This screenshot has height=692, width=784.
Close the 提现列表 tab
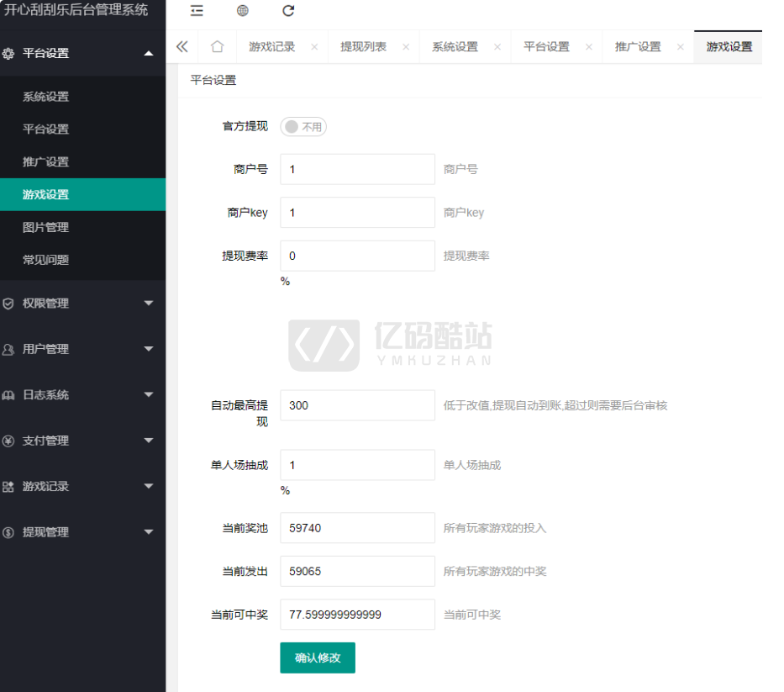pyautogui.click(x=406, y=47)
